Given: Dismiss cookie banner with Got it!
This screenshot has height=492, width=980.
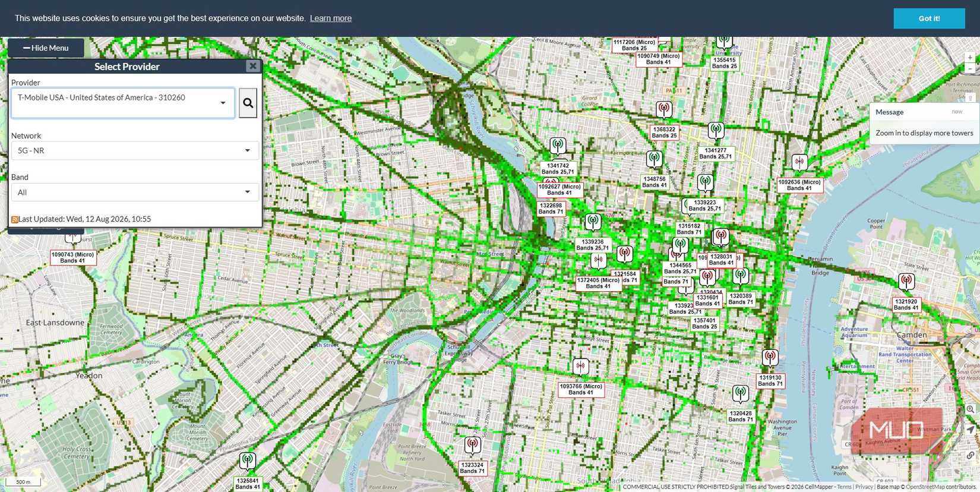Looking at the screenshot, I should tap(929, 18).
